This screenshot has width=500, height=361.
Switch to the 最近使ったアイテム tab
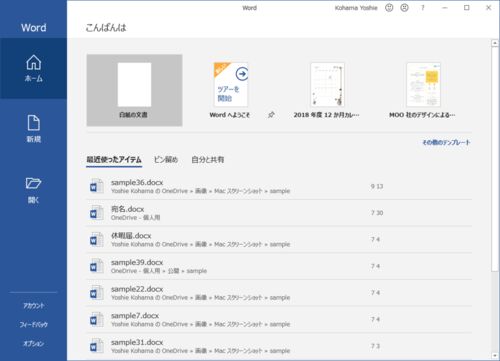pos(114,160)
